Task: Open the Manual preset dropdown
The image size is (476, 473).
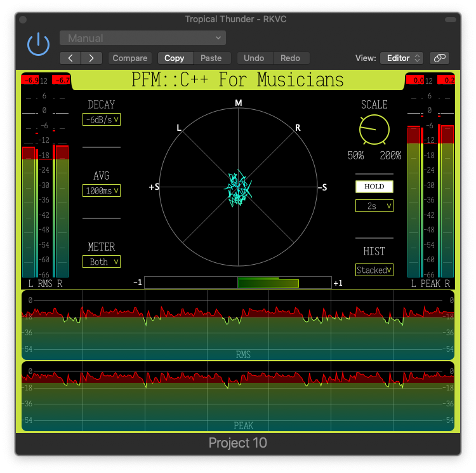Action: (x=143, y=38)
